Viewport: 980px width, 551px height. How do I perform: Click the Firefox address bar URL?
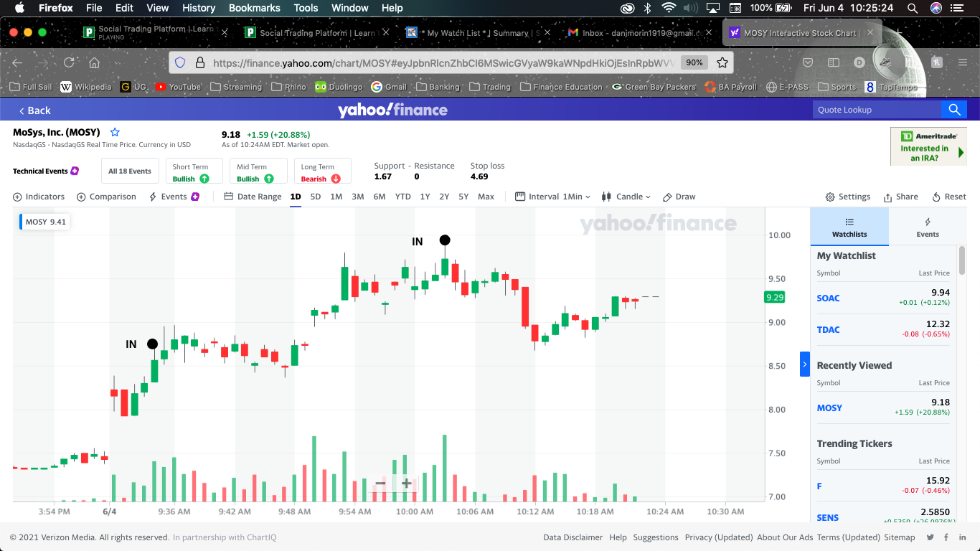(x=444, y=62)
